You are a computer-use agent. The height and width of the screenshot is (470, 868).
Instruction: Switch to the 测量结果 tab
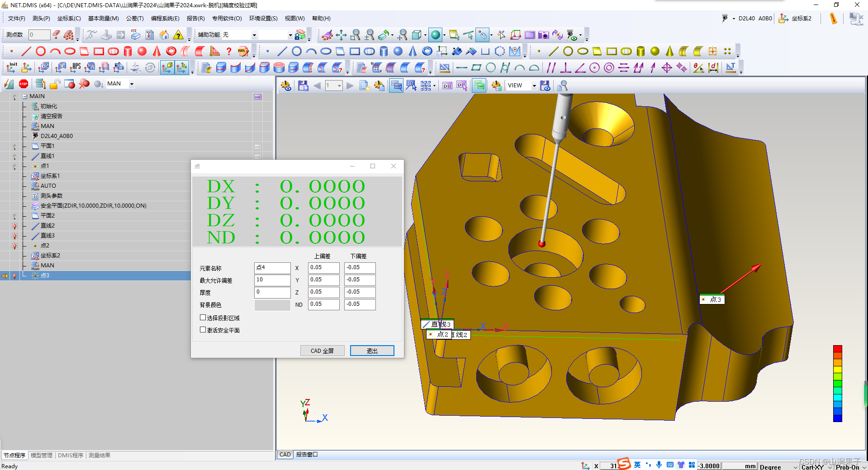[x=100, y=455]
